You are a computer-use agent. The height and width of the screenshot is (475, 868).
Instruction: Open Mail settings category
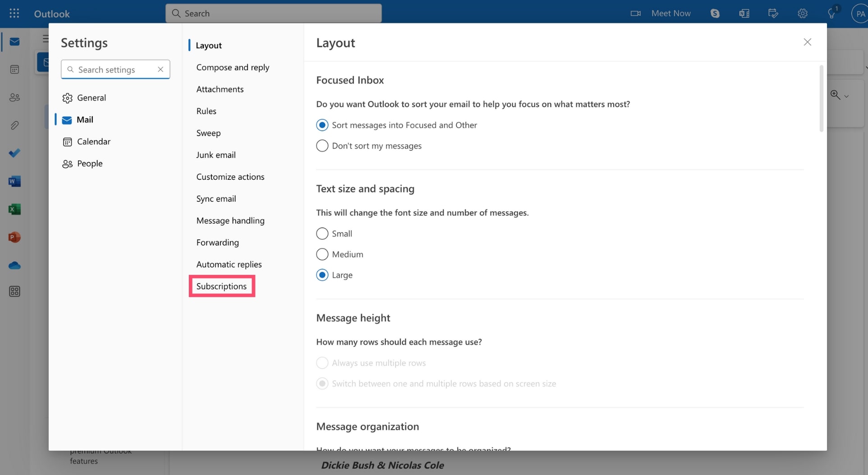coord(78,119)
